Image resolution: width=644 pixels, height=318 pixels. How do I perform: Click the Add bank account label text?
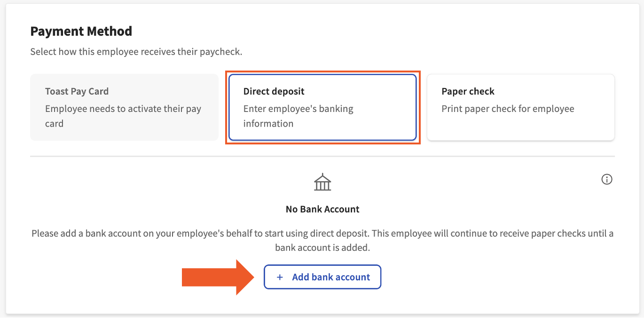pos(332,277)
